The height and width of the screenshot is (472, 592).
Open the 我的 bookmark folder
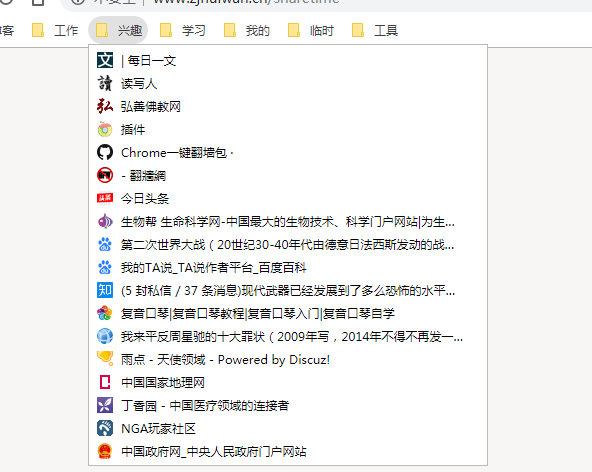[247, 30]
